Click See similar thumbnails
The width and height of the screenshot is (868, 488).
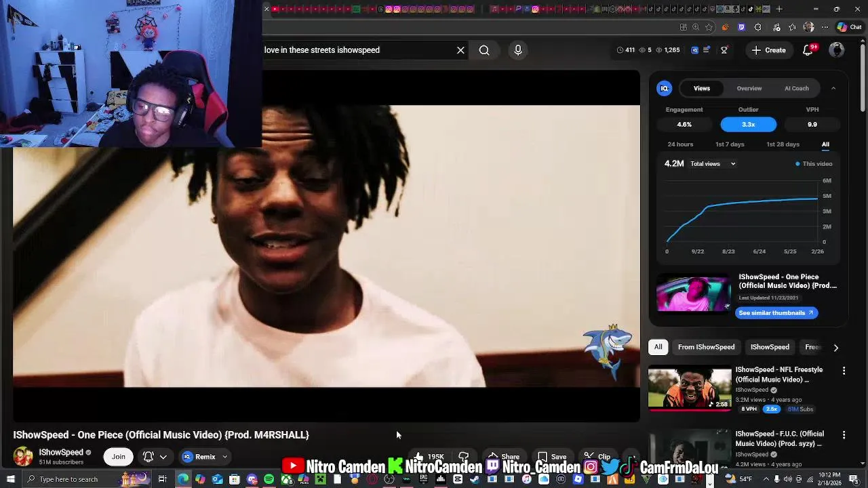pyautogui.click(x=776, y=313)
